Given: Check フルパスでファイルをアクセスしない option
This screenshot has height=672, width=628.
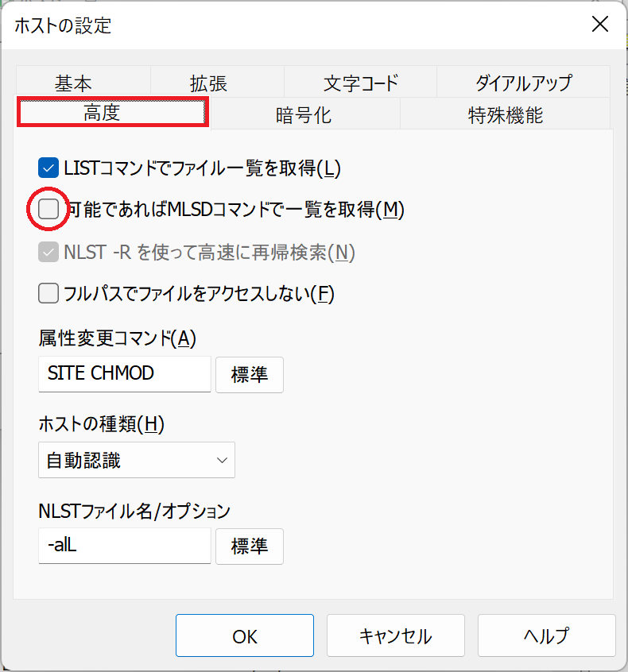Looking at the screenshot, I should click(48, 294).
